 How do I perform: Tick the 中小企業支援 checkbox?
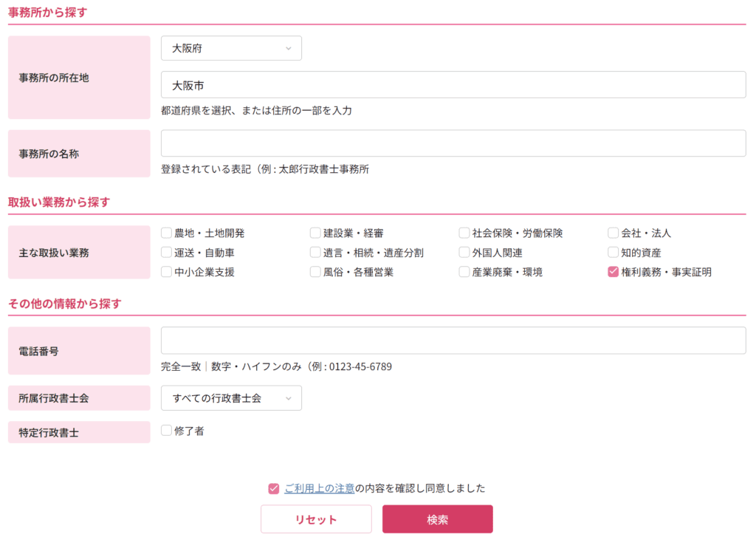[x=167, y=272]
